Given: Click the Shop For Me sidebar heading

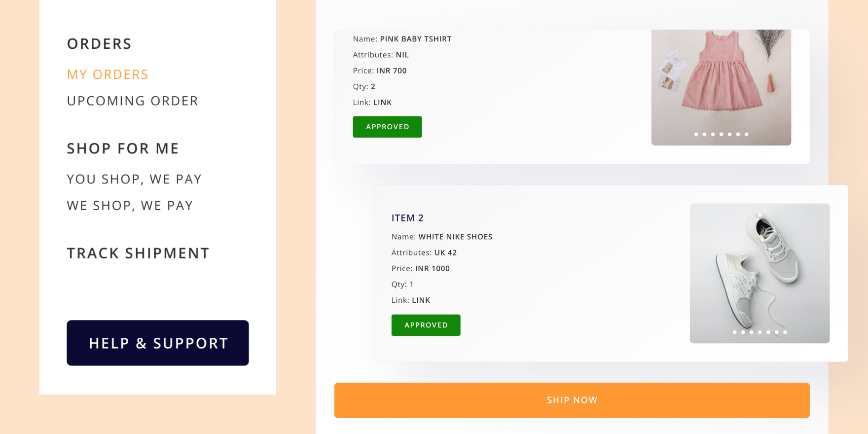Looking at the screenshot, I should (x=123, y=148).
